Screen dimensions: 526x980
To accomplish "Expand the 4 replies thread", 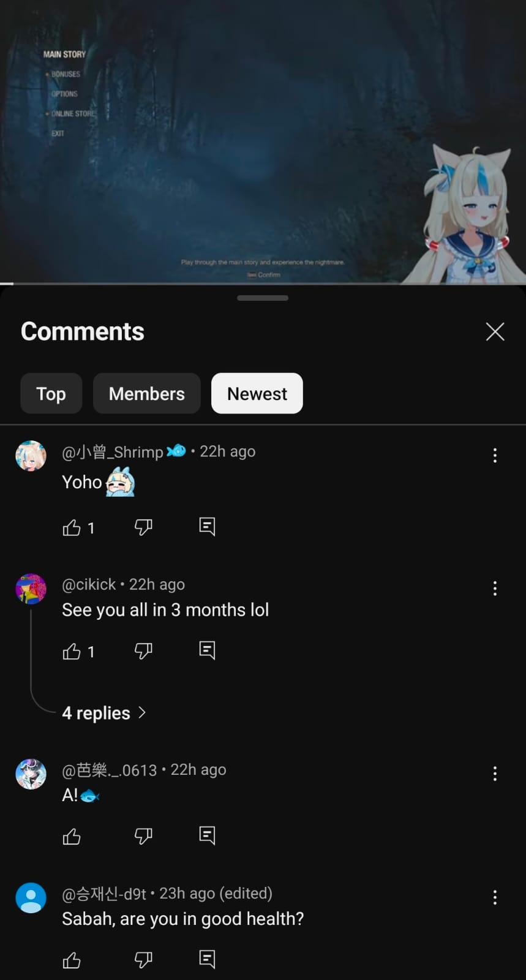I will [x=104, y=713].
